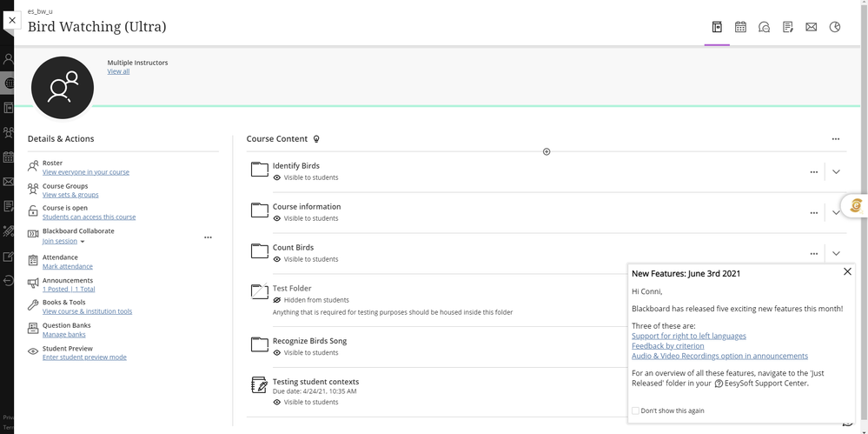
Task: Open the Analytics pie chart icon
Action: [835, 27]
